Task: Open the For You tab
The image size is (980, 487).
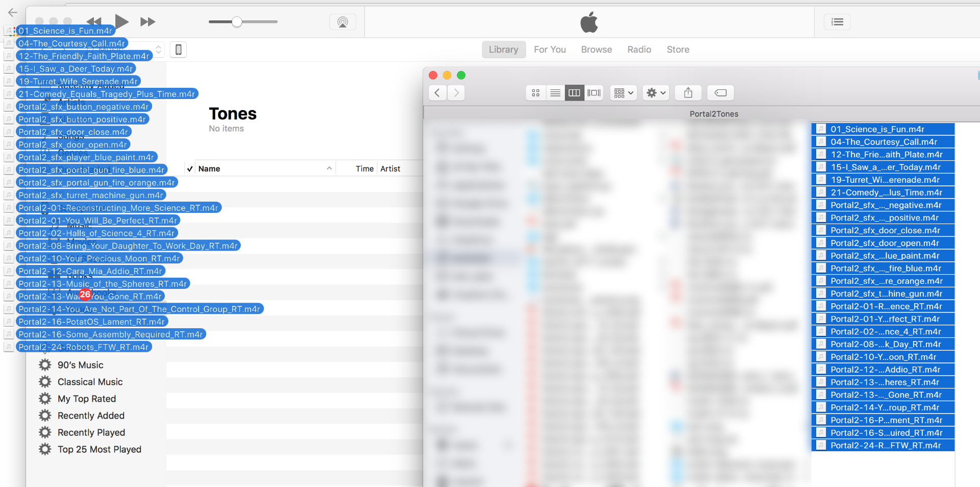Action: [550, 50]
